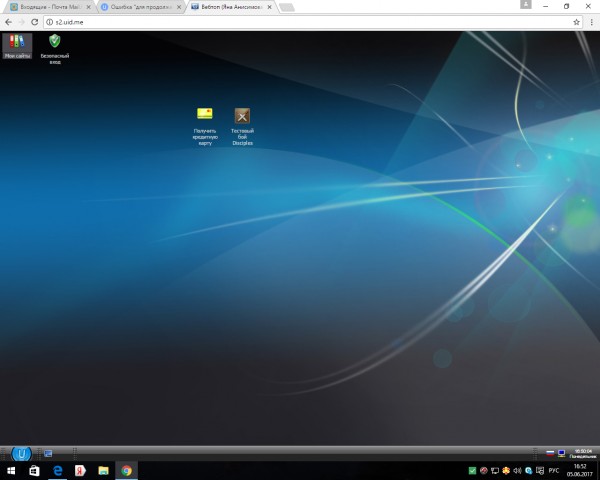Open the volume control in tray
600x480 pixels.
coord(517,470)
